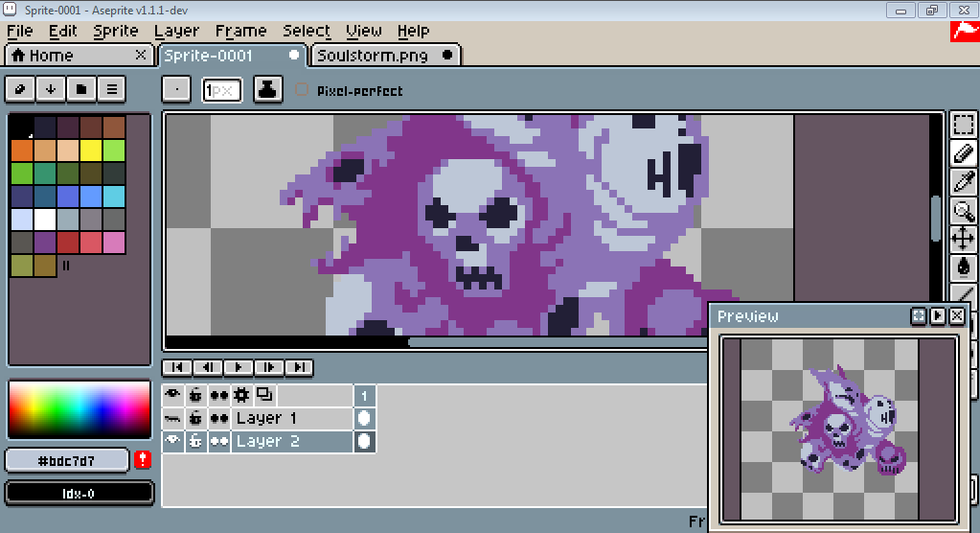Select the Paint Bucket tool
This screenshot has width=980, height=533.
click(963, 267)
